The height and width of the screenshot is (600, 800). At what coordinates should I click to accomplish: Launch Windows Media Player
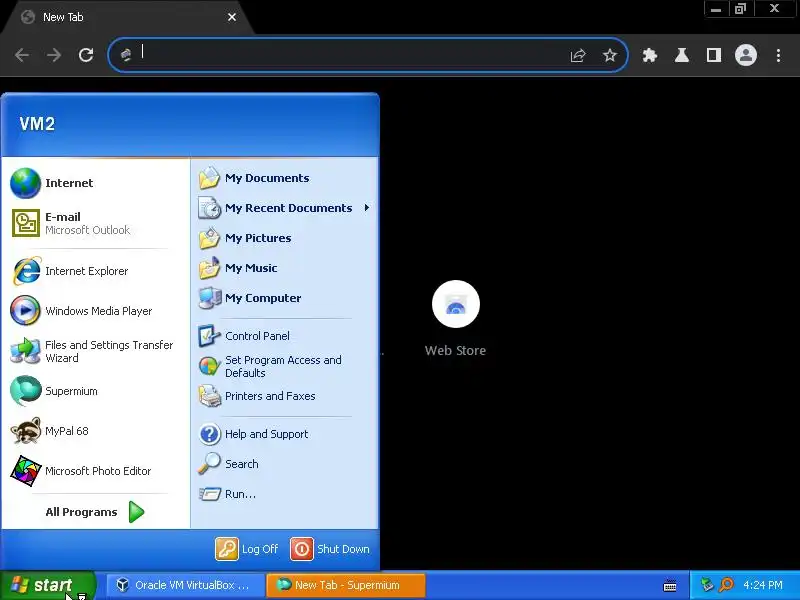pos(94,311)
